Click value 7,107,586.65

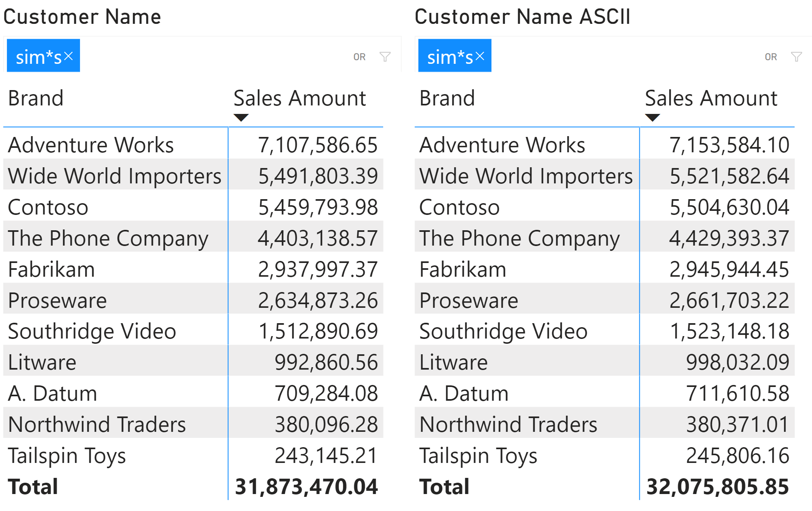[x=318, y=145]
